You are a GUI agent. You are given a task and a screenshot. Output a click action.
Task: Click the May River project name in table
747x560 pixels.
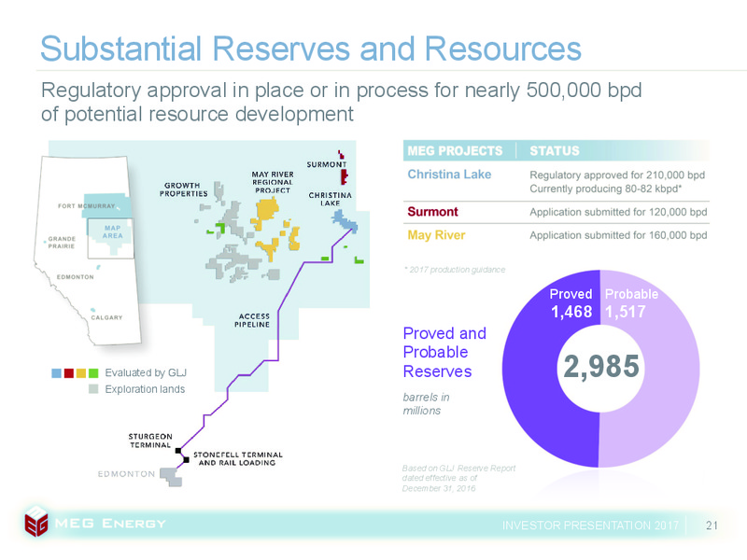(436, 235)
